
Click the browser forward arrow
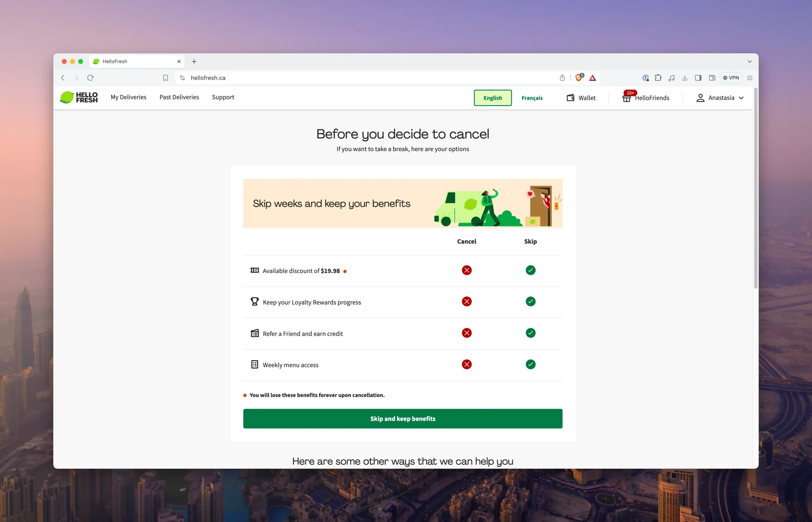(76, 78)
